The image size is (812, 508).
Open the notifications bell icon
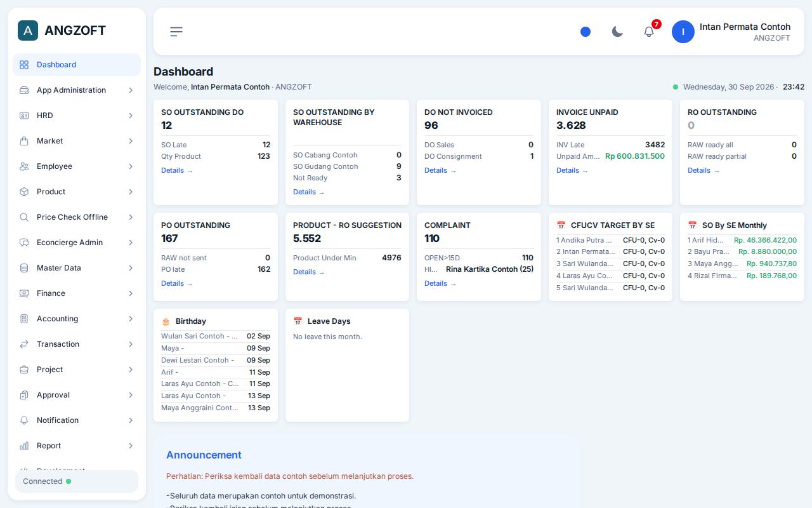(649, 32)
